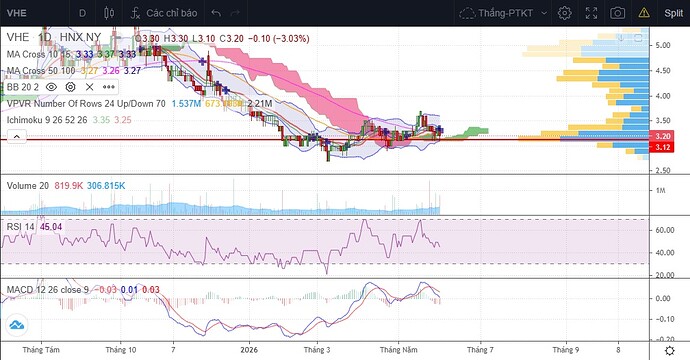Viewport: 690px width, 360px height.
Task: Select the MA Cross 10 15 indicator legend
Action: 39,55
